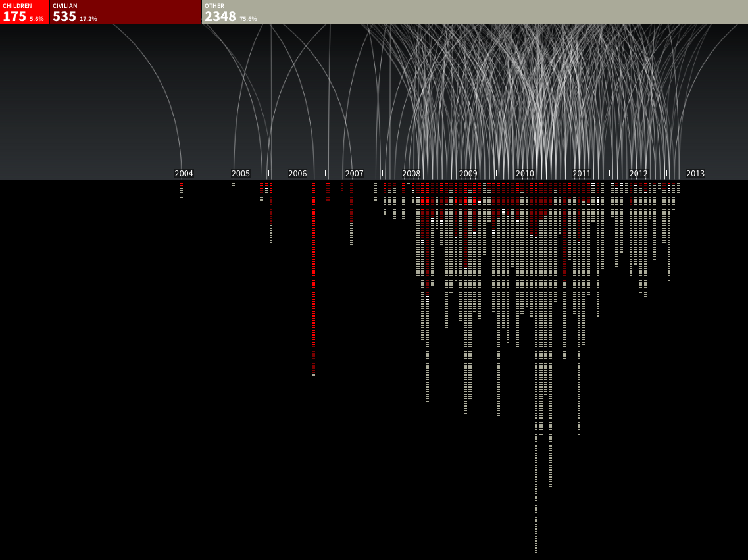Select the dark red Civilian casualties segment
The image size is (748, 560).
click(126, 12)
